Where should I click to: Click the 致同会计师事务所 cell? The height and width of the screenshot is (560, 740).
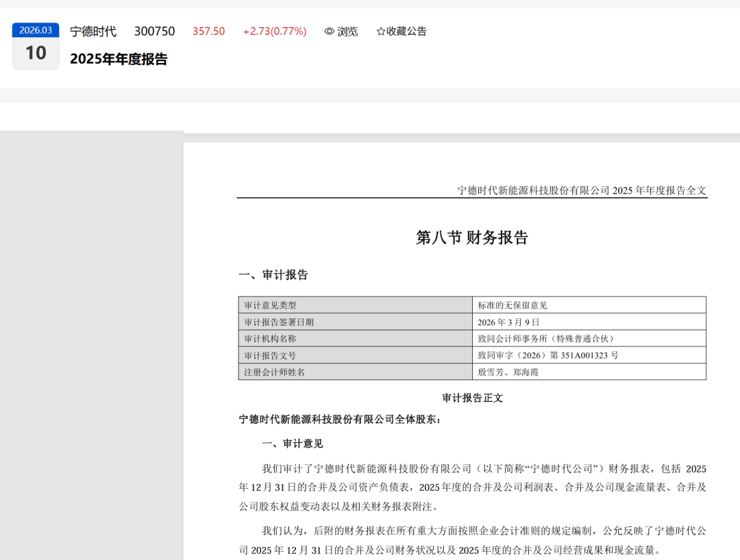(x=589, y=338)
